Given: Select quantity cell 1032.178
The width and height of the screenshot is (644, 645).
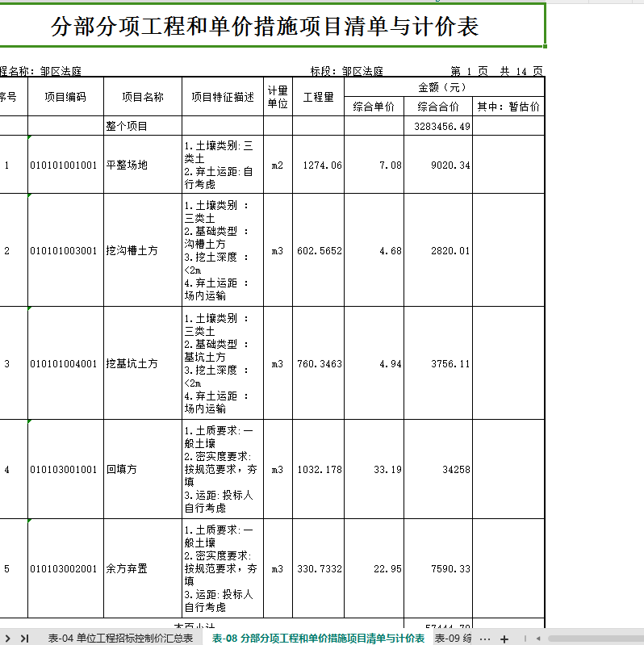Looking at the screenshot, I should coord(318,469).
